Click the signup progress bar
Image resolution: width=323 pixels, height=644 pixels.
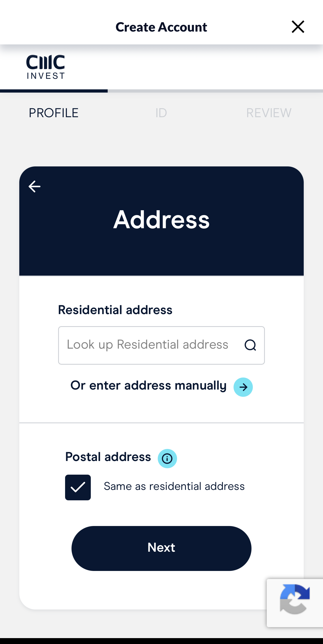point(161,91)
